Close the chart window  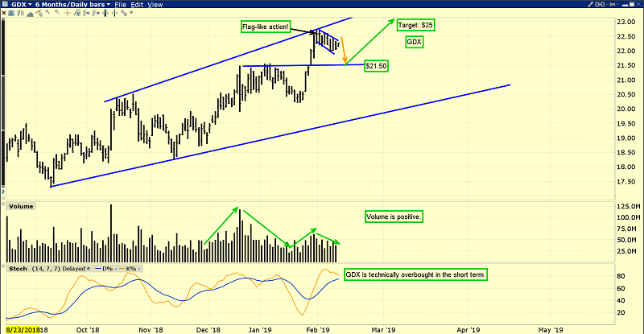[x=638, y=4]
